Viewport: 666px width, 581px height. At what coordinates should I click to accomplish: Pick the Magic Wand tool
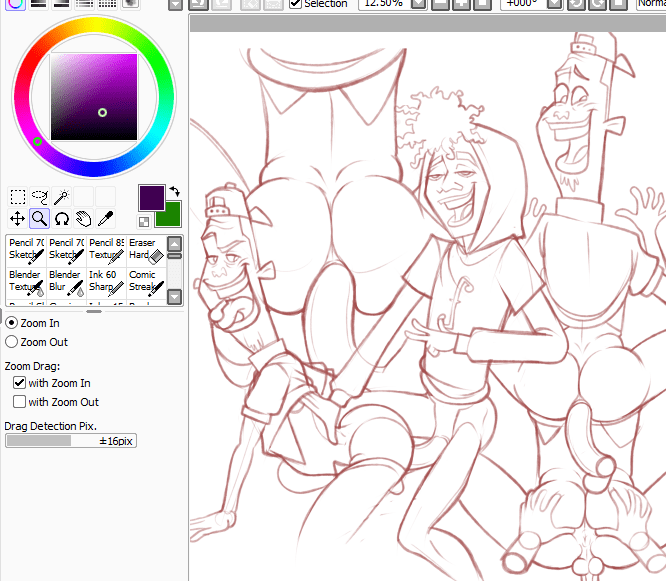(62, 197)
